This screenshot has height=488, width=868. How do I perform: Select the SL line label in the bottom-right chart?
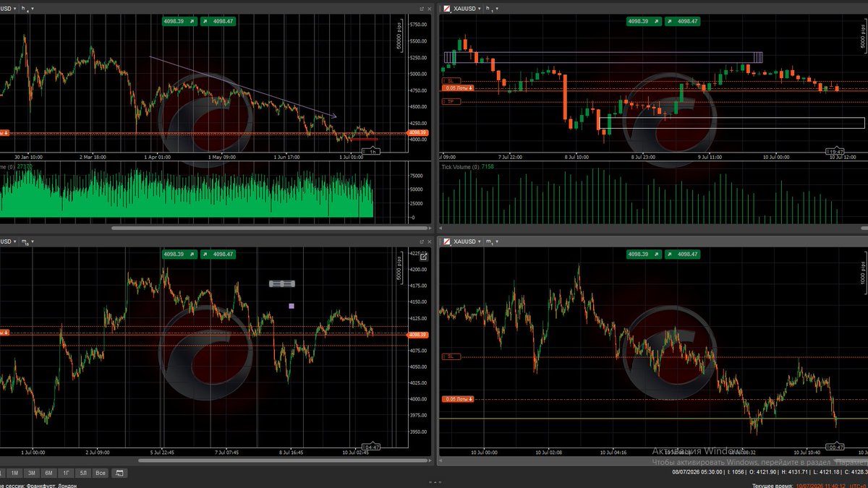point(451,356)
